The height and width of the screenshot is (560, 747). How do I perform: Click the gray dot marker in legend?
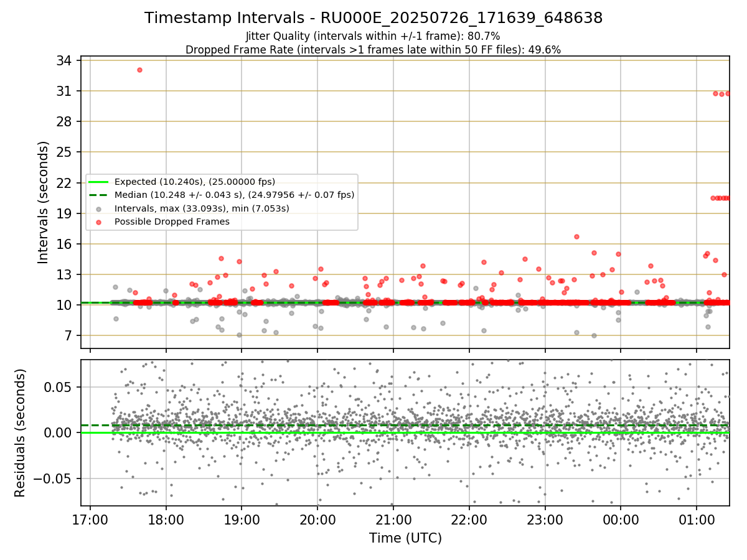tap(99, 208)
